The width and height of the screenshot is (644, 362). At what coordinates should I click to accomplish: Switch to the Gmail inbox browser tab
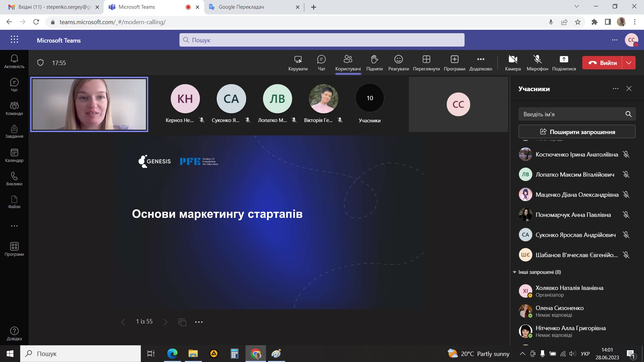50,7
